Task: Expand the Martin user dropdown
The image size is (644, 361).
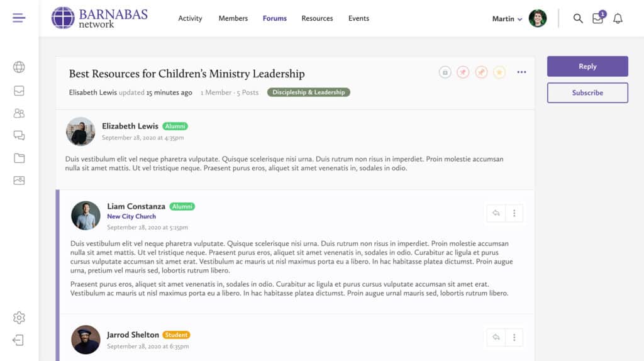Action: pyautogui.click(x=507, y=19)
